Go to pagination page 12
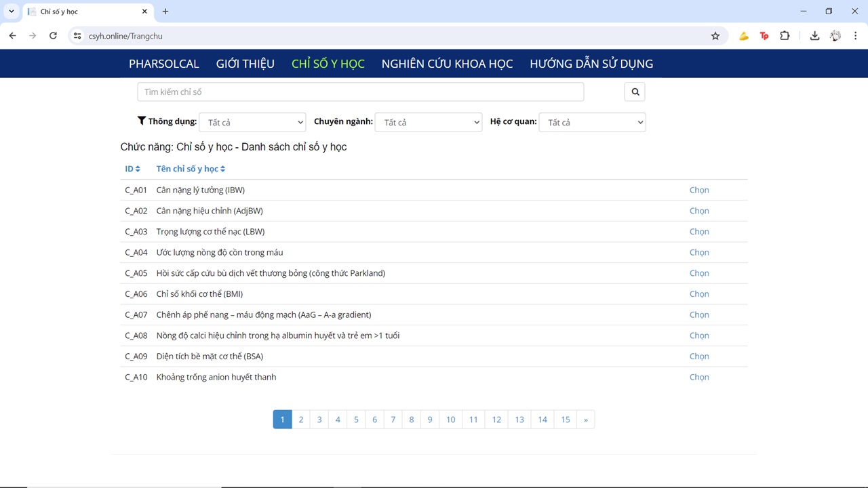 point(496,420)
